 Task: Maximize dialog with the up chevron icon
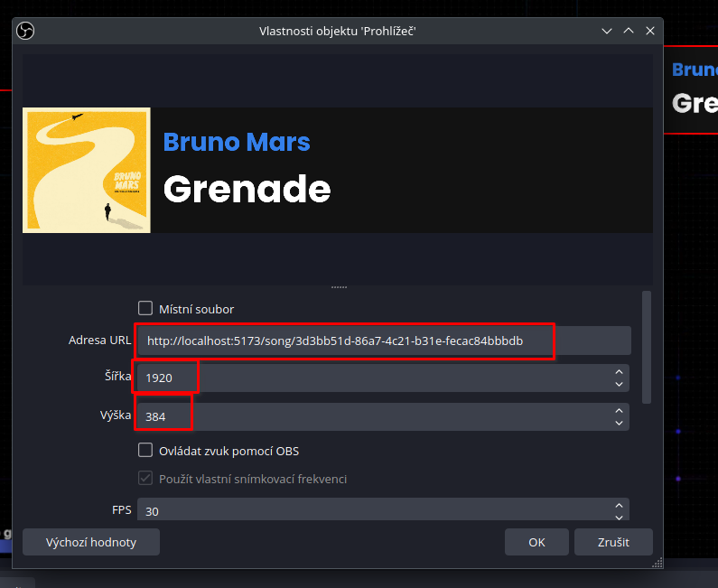click(x=629, y=31)
